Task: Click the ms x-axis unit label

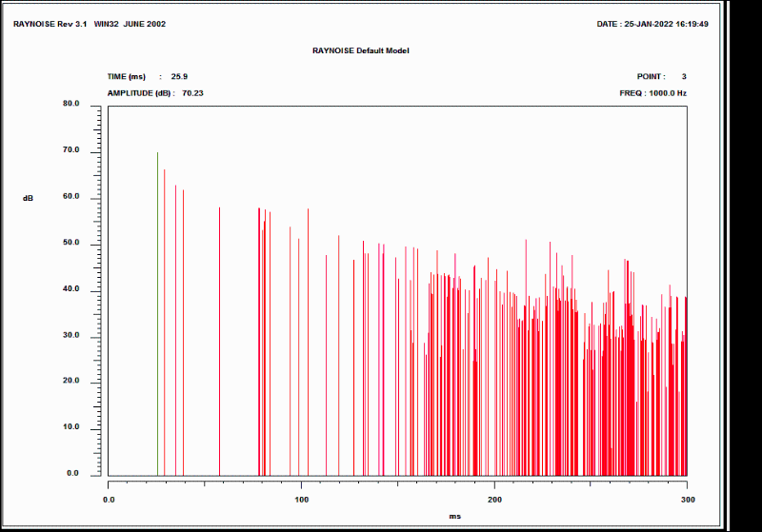Action: click(x=454, y=515)
